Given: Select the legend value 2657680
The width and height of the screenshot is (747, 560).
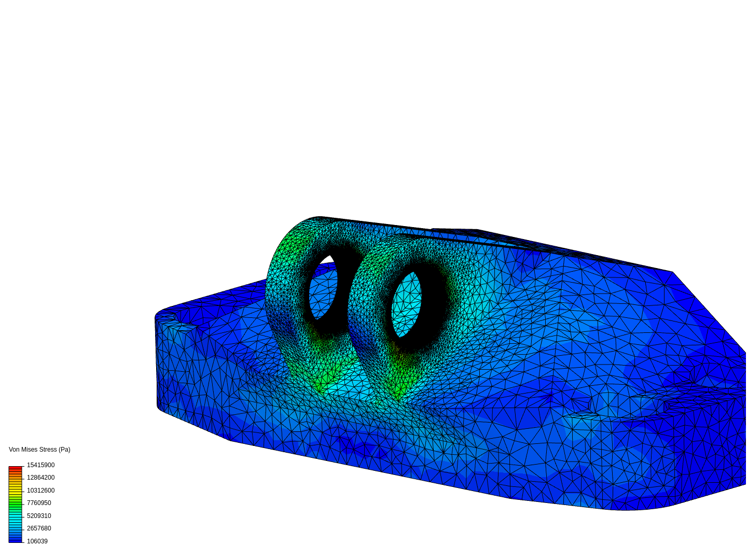Looking at the screenshot, I should click(39, 528).
